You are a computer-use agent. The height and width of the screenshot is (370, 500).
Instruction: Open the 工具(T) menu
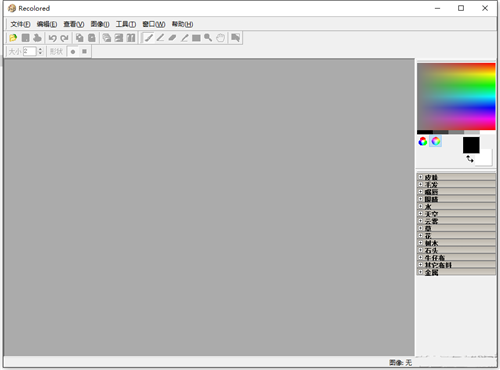126,24
